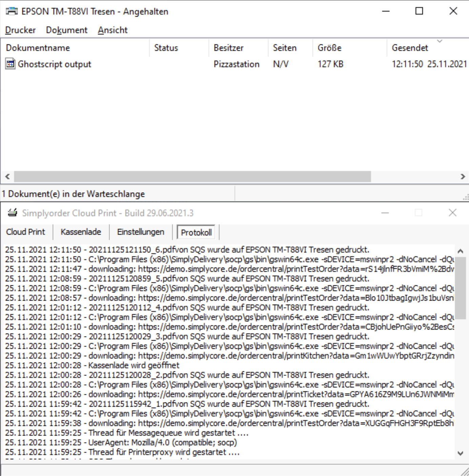Click the 11:59:42 gswin64c.exe command log line
Viewport: 469px width, 476px height.
229,414
